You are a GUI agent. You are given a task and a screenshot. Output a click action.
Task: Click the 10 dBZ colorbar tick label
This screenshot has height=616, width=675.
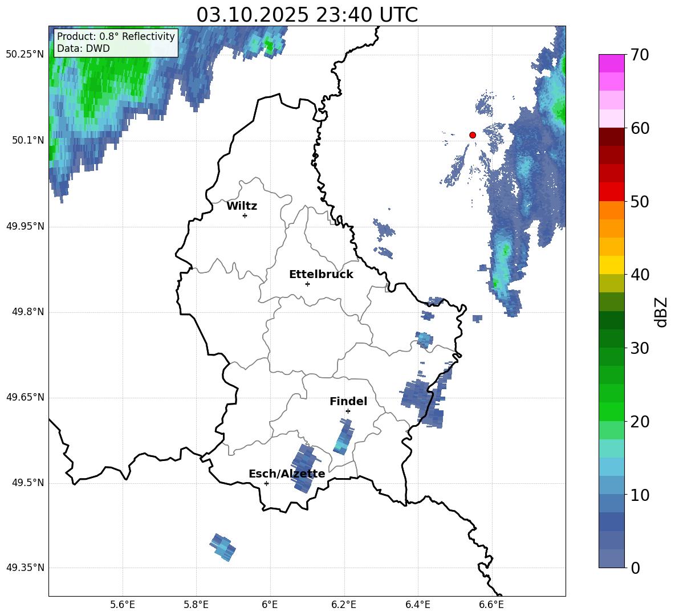(640, 495)
